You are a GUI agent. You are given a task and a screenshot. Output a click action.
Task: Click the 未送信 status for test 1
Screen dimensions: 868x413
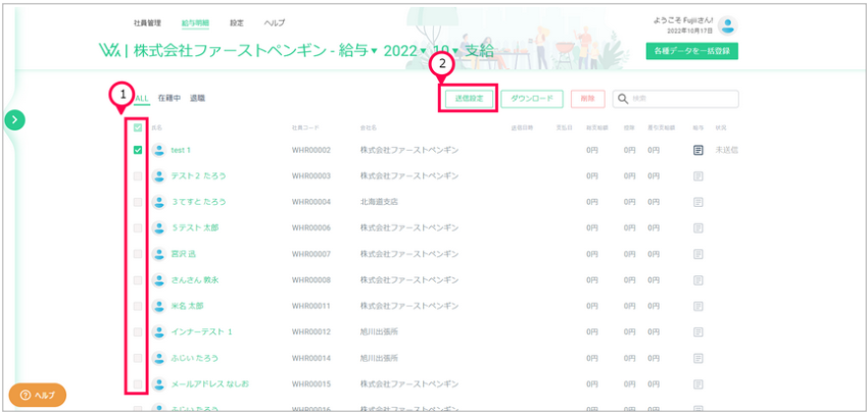click(726, 150)
